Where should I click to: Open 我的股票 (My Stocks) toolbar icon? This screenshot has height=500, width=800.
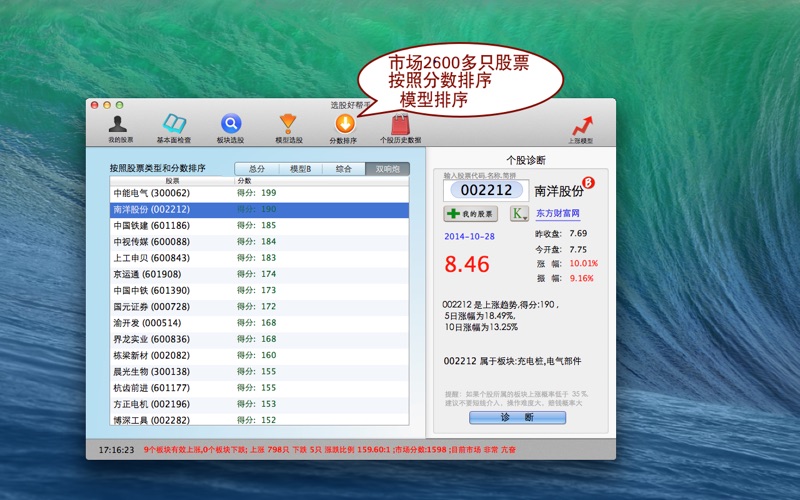tap(121, 124)
